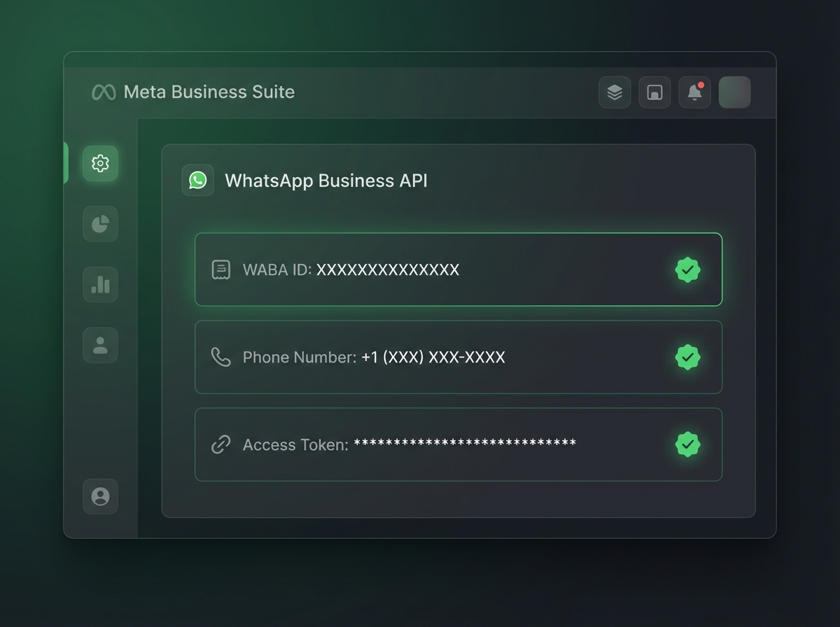Open the account profile at the sidebar bottom

pos(100,497)
